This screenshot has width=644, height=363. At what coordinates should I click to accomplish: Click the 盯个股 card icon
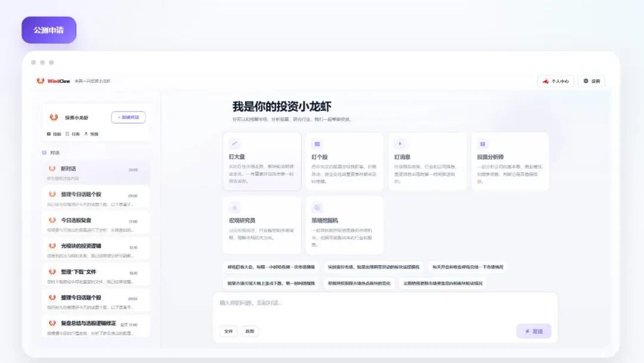tap(317, 144)
